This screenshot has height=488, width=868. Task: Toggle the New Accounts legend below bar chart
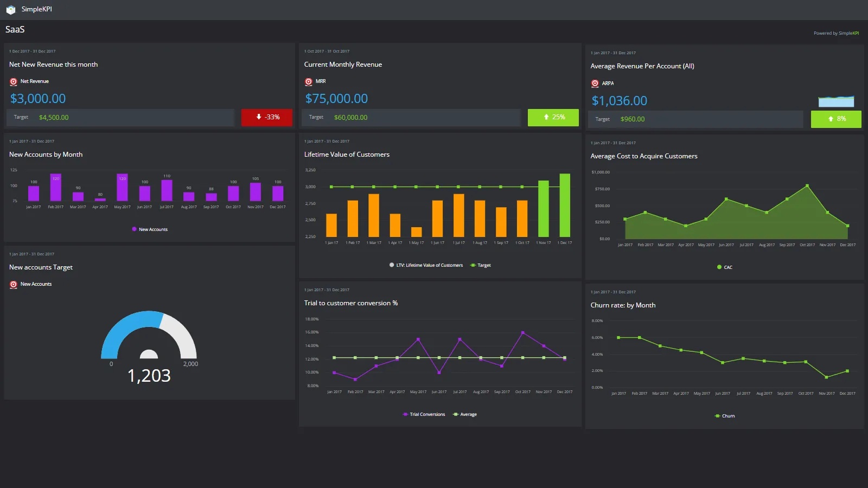click(x=150, y=229)
